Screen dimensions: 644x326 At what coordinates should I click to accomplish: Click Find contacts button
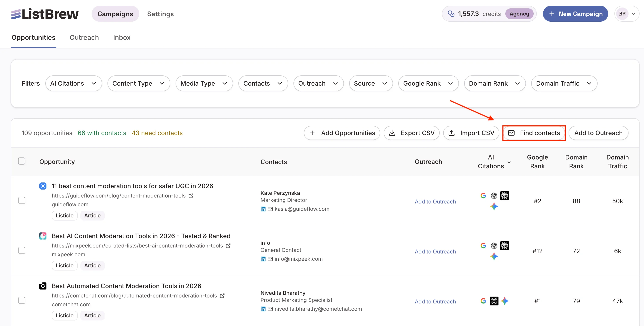534,133
